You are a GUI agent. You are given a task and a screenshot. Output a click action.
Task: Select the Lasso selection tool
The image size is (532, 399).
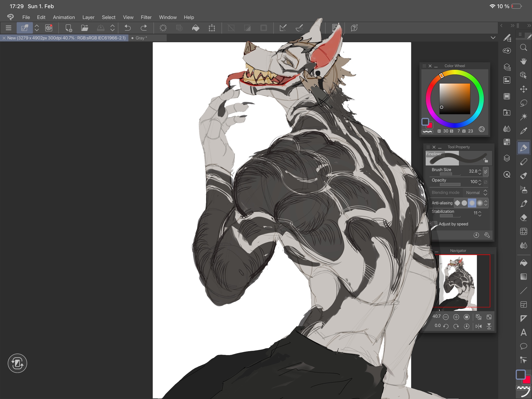pyautogui.click(x=523, y=103)
